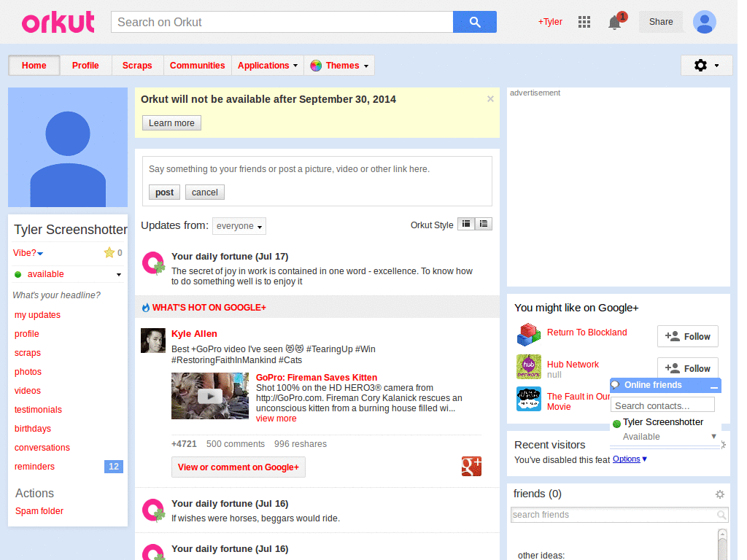Viewport: 747px width, 560px height.
Task: Follow Hub Network
Action: pos(687,368)
